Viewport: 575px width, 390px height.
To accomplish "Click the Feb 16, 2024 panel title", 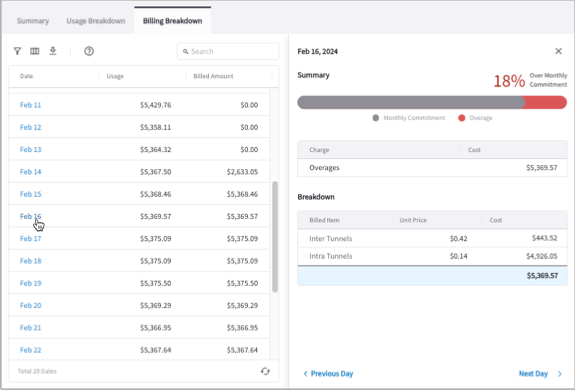I will pyautogui.click(x=318, y=51).
